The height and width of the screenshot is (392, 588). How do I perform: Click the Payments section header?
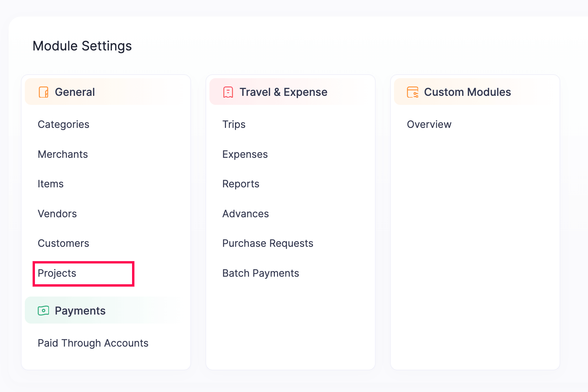click(80, 311)
